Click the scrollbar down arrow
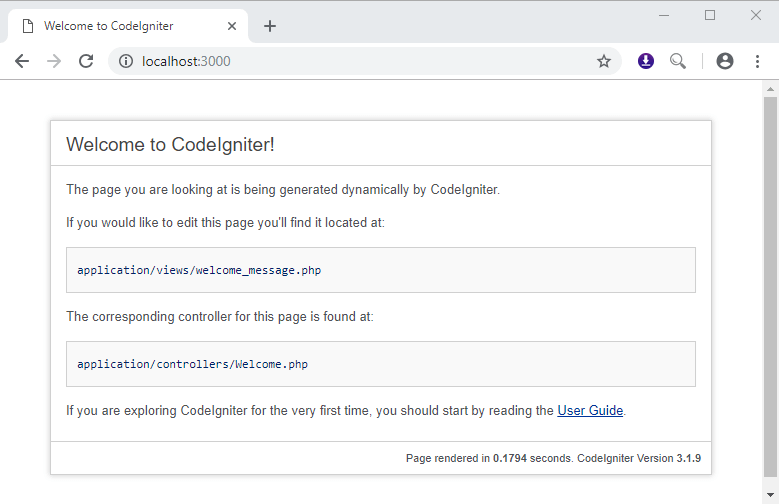 coord(770,496)
